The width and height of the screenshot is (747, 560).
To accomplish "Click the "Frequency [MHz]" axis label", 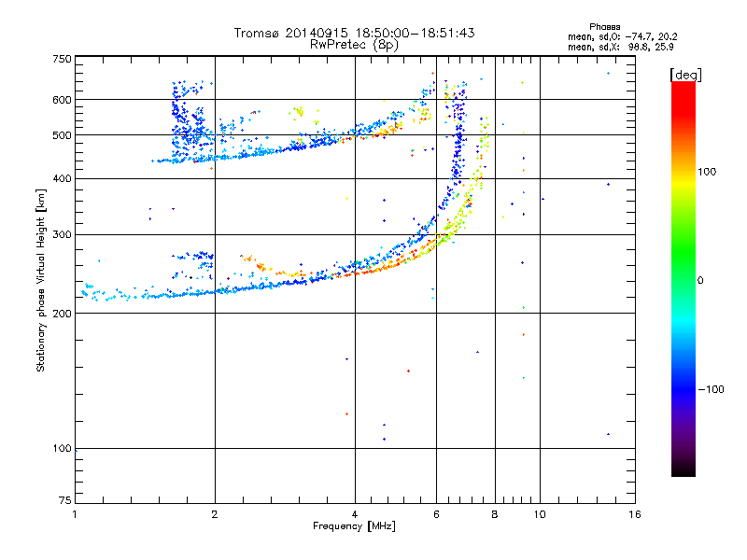I will [x=354, y=526].
